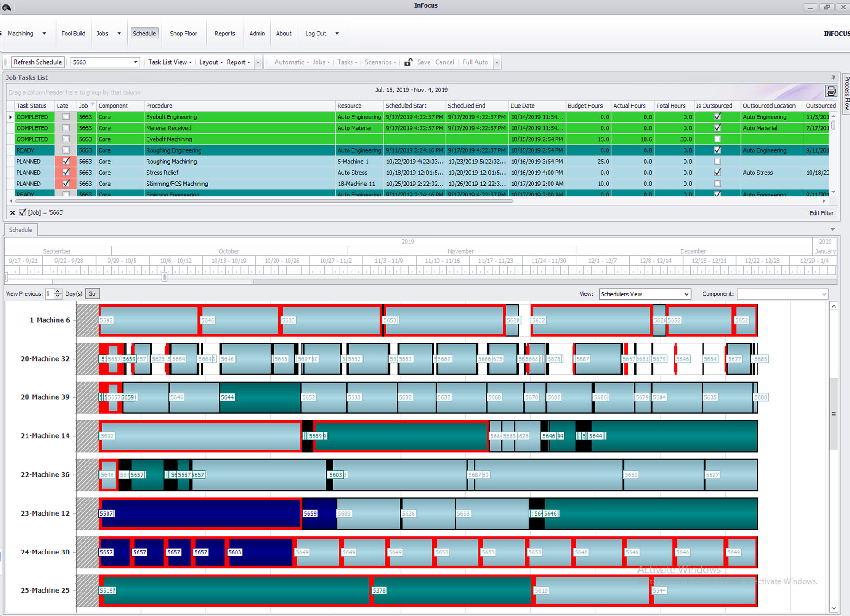Click the application logo in the top-left corner
The image size is (850, 616).
point(7,7)
